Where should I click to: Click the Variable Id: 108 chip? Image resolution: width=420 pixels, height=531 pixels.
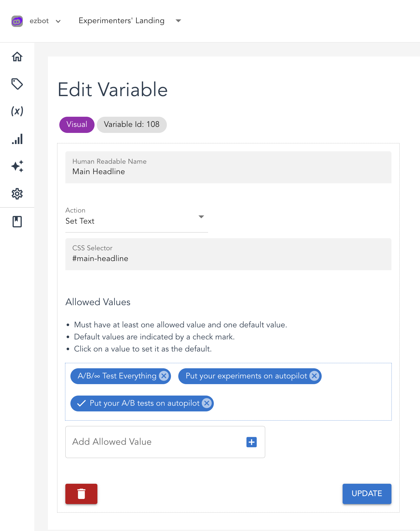[x=132, y=125]
